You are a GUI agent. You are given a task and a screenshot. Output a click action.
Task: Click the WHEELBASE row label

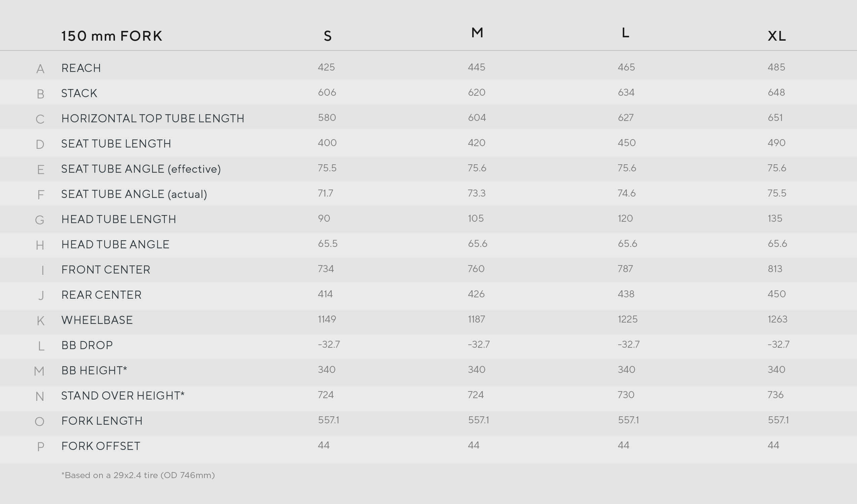(97, 320)
